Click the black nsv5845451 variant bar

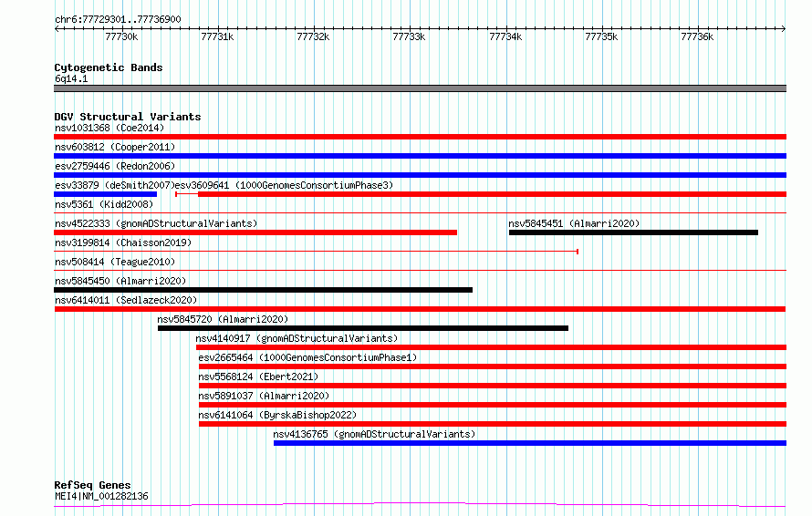point(633,232)
